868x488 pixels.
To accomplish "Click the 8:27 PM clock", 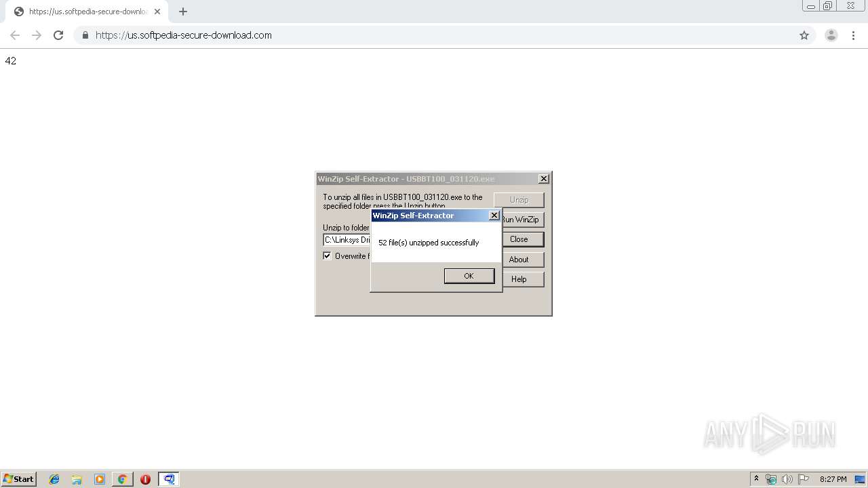I will point(833,479).
